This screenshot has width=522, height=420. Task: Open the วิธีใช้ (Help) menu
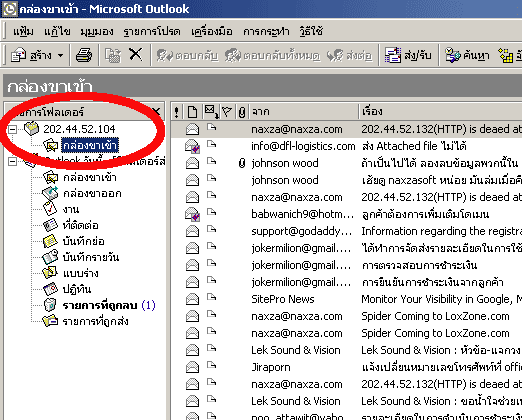coord(311,31)
